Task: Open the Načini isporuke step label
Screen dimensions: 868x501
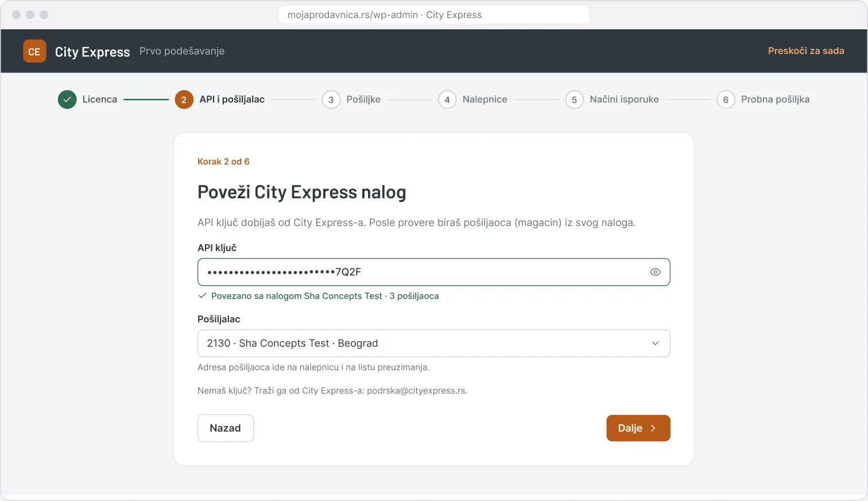Action: click(625, 99)
